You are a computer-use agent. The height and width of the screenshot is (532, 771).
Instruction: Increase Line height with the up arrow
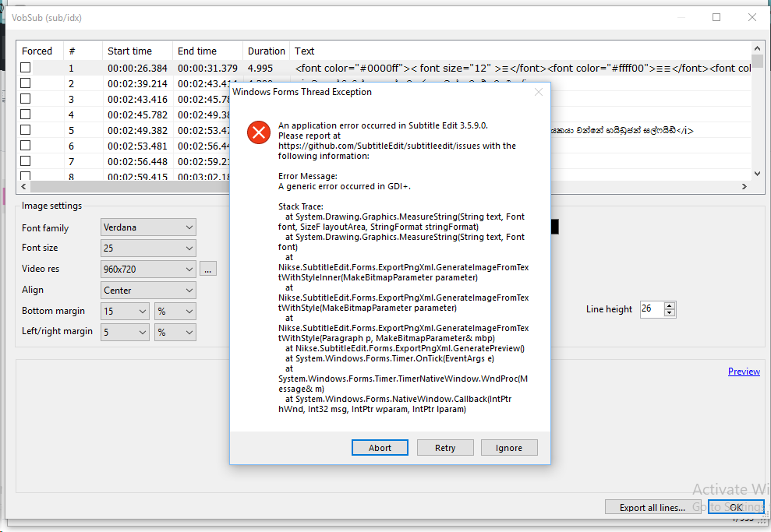(x=671, y=305)
